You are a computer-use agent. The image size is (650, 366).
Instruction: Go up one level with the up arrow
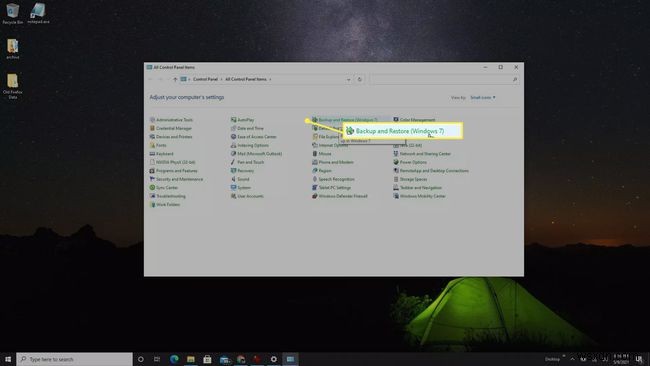click(175, 79)
